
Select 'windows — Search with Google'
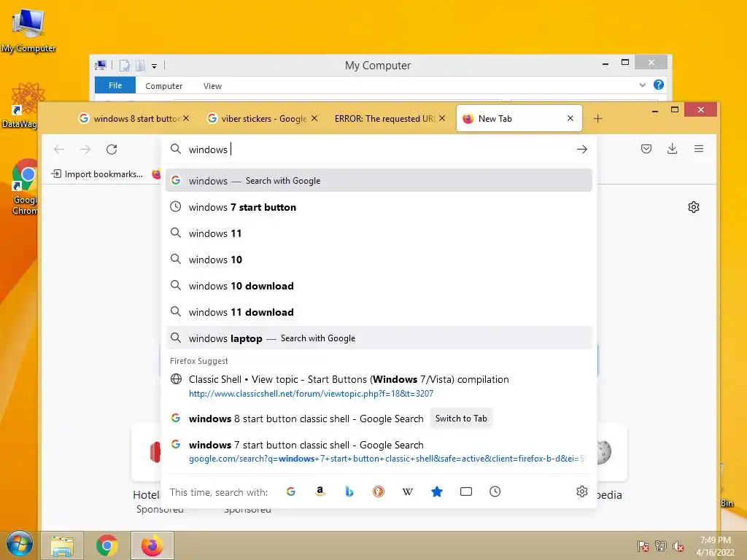coord(379,181)
